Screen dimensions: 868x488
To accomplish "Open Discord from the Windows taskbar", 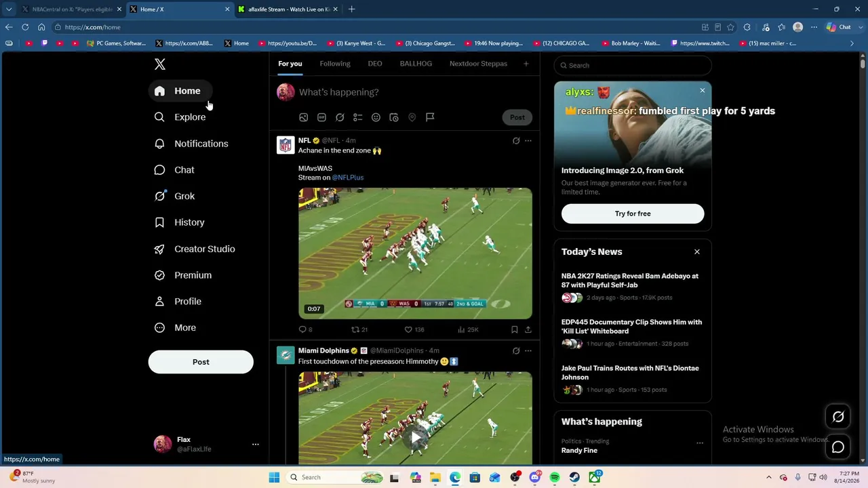I will (x=534, y=477).
